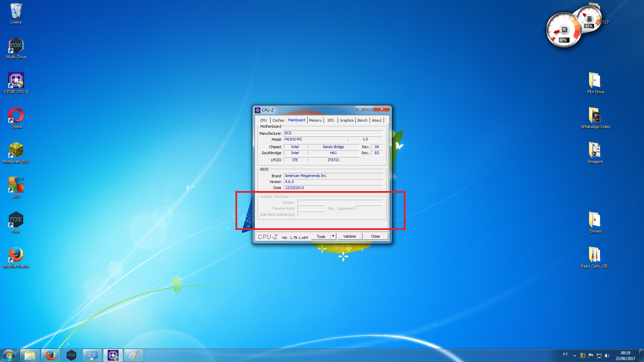Click the CPU-Z taskbar button
Screen dimensions: 644x362
point(113,355)
